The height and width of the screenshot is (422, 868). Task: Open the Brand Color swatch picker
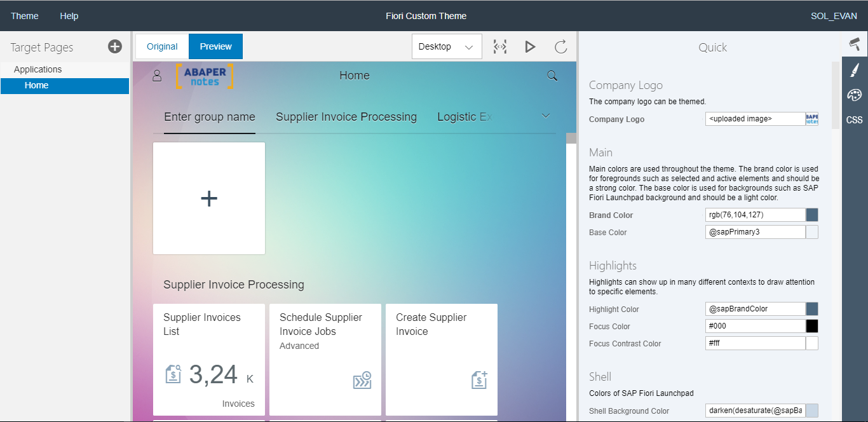coord(812,214)
